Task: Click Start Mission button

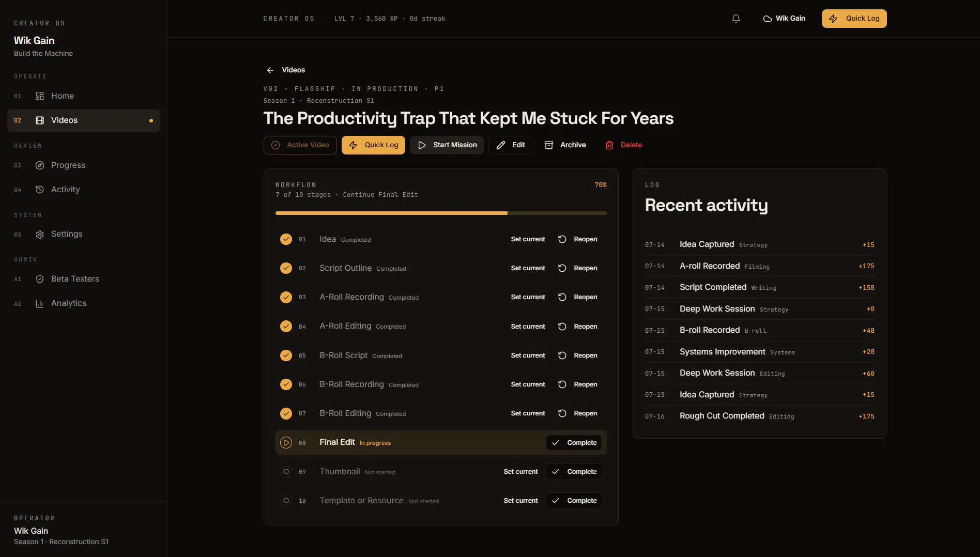Action: pyautogui.click(x=447, y=145)
